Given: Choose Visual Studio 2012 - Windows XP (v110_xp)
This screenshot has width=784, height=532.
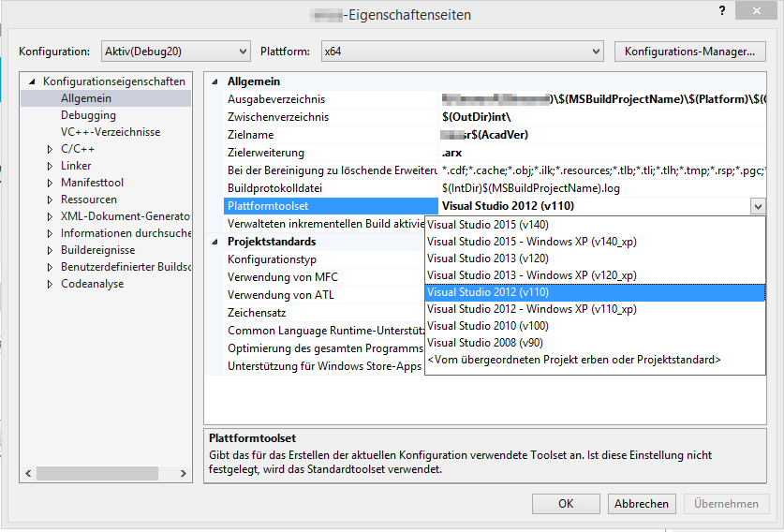Looking at the screenshot, I should [x=595, y=309].
